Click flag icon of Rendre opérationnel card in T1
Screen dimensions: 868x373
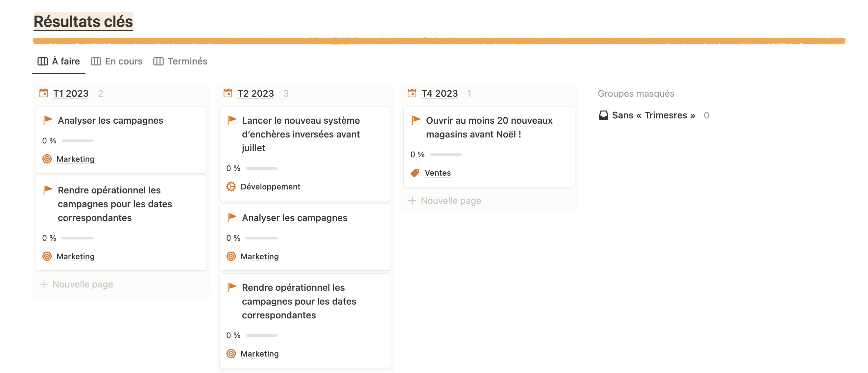pyautogui.click(x=48, y=190)
